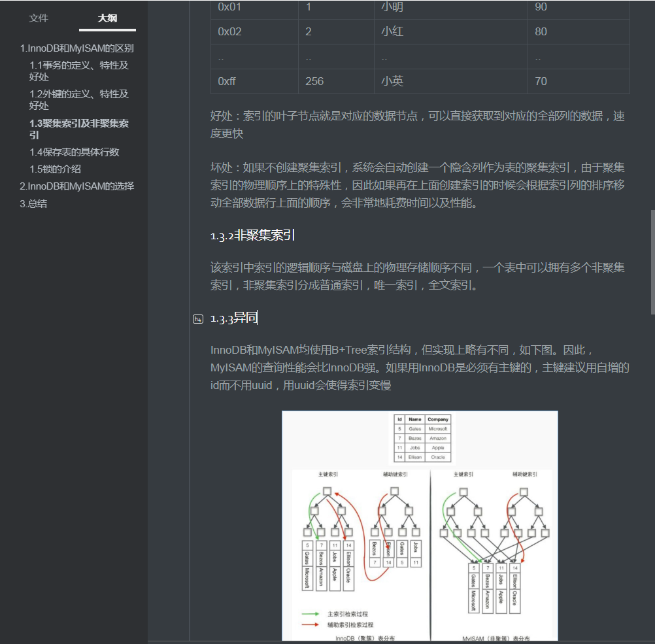
Task: Click the 1.3.3异同 heading text
Action: click(234, 318)
